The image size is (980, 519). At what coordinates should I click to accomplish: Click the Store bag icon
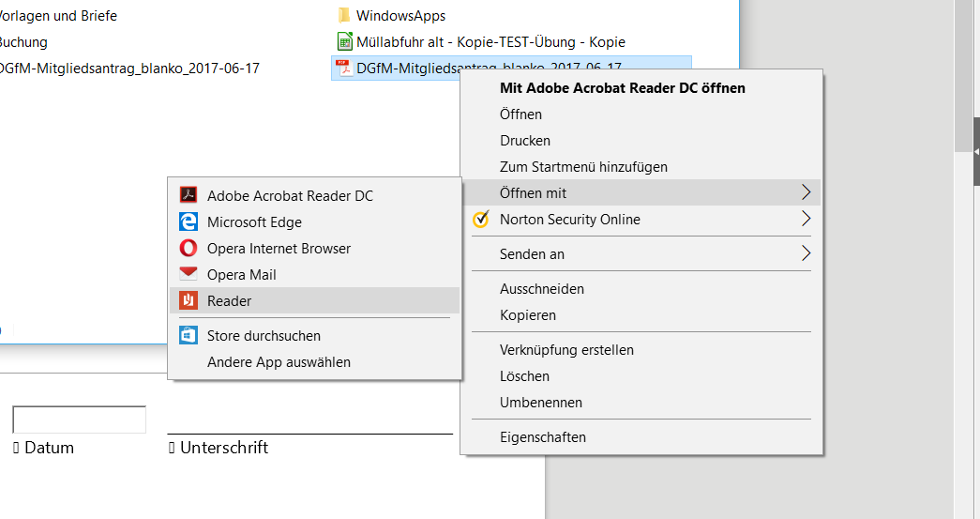tap(188, 335)
